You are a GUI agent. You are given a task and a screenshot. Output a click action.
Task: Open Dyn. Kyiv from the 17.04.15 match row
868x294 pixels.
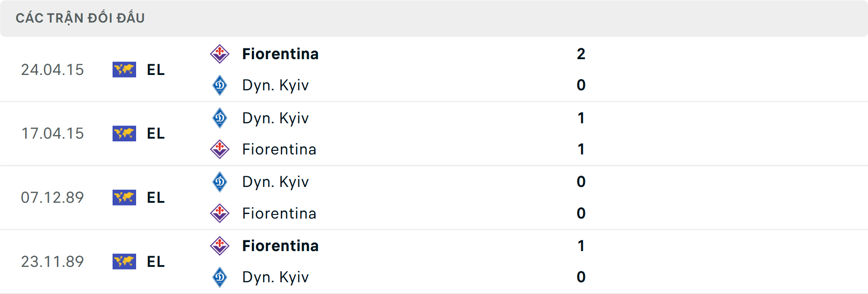(275, 118)
